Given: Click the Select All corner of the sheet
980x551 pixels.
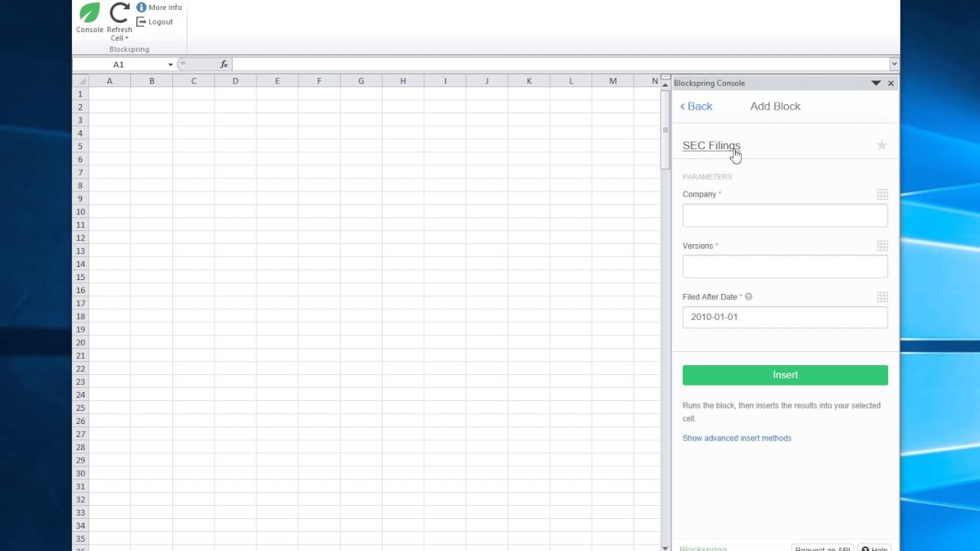Looking at the screenshot, I should pos(80,81).
